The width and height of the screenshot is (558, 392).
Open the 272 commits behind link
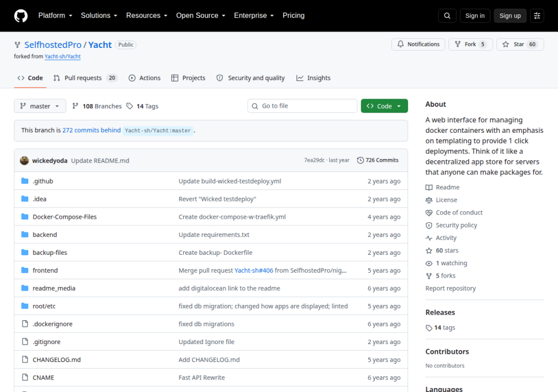(x=92, y=130)
